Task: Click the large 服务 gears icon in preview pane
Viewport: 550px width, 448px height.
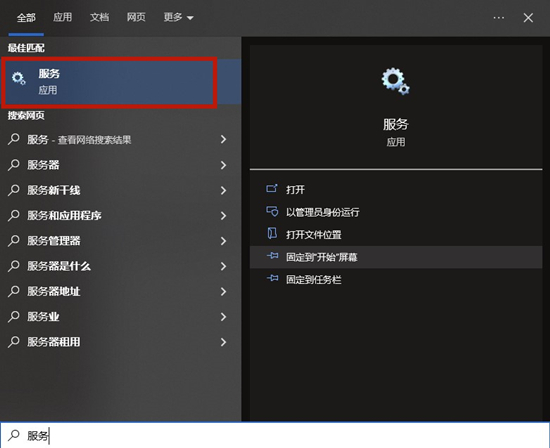Action: [396, 81]
